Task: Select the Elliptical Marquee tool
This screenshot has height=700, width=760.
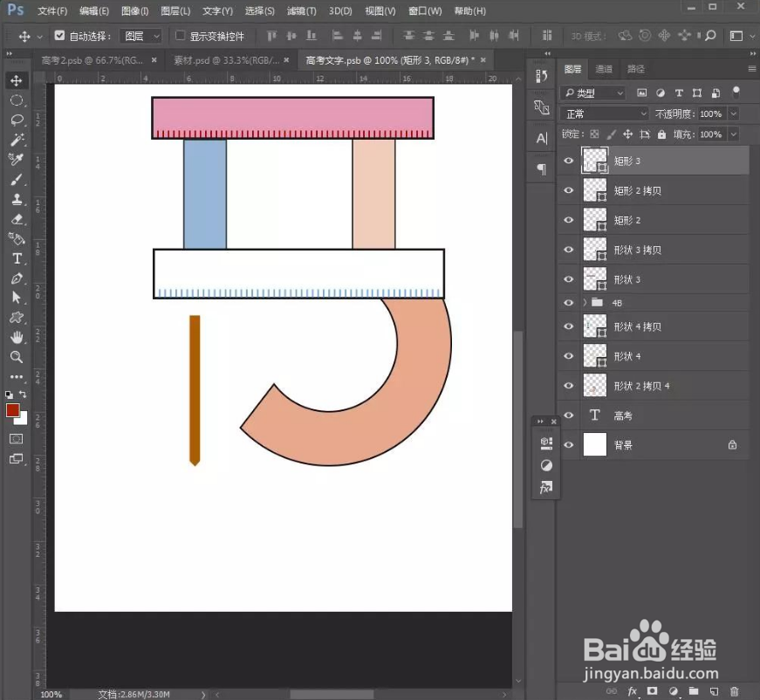Action: point(17,100)
